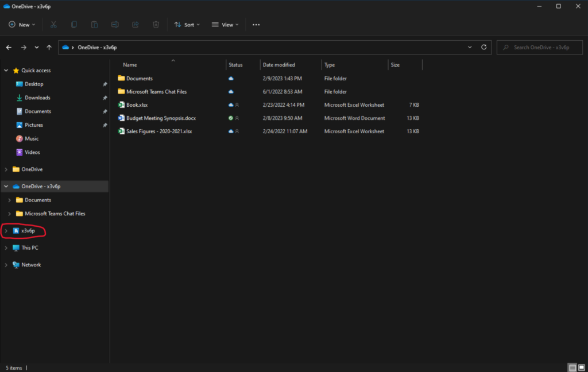This screenshot has height=372, width=588.
Task: Go up one folder level arrow
Action: point(49,47)
